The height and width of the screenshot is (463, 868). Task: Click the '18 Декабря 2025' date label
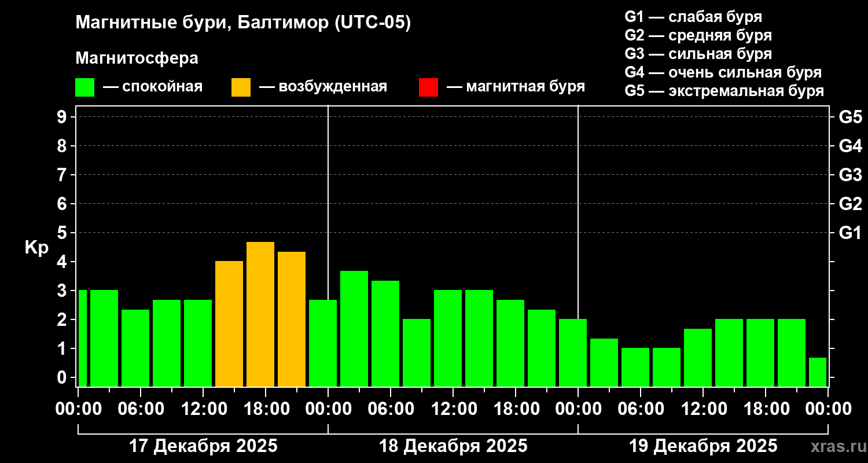453,446
